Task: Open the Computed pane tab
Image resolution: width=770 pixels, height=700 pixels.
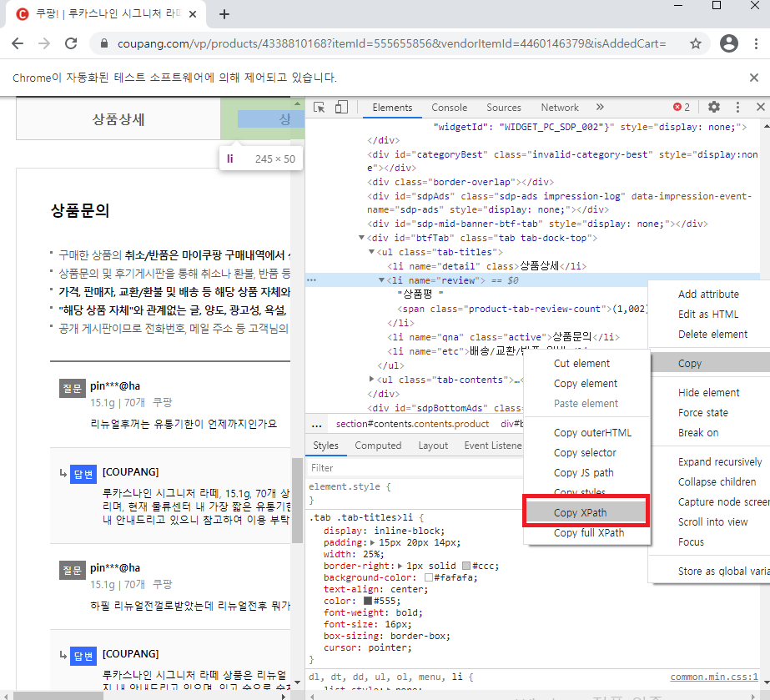Action: coord(378,446)
